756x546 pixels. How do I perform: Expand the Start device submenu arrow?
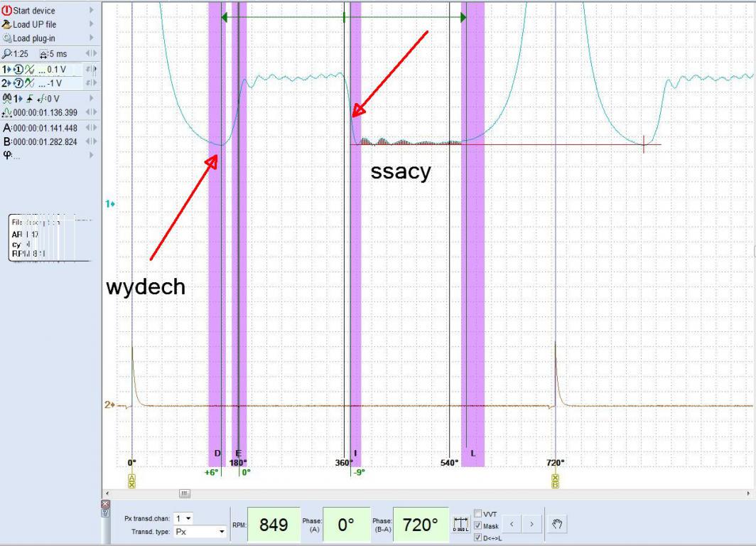tap(91, 10)
